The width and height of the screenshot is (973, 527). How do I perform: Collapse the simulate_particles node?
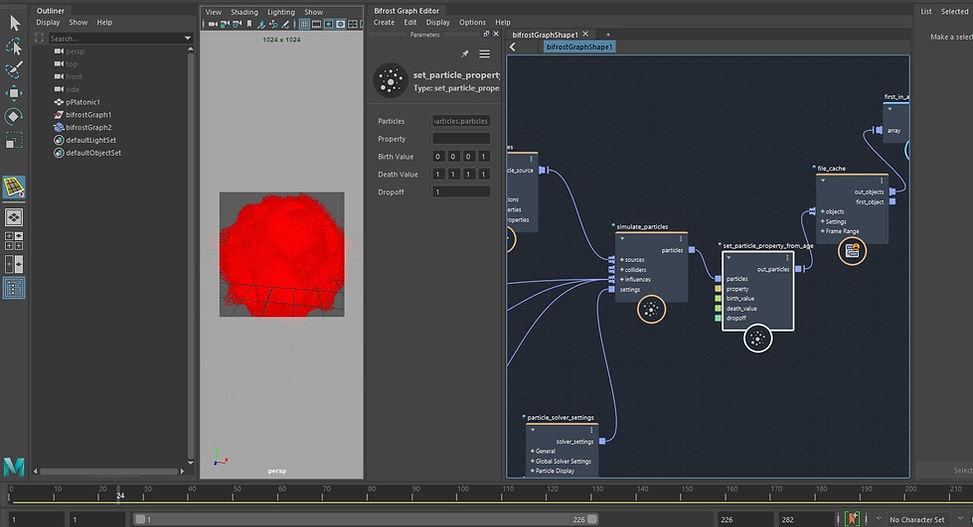pyautogui.click(x=622, y=239)
